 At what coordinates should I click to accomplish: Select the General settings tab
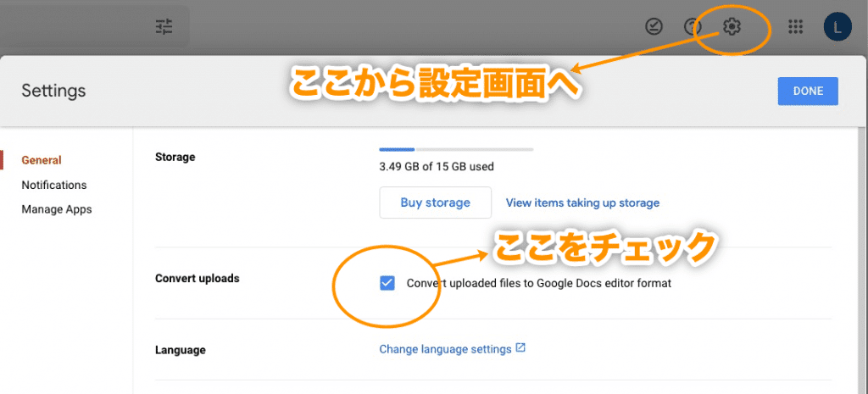[42, 160]
